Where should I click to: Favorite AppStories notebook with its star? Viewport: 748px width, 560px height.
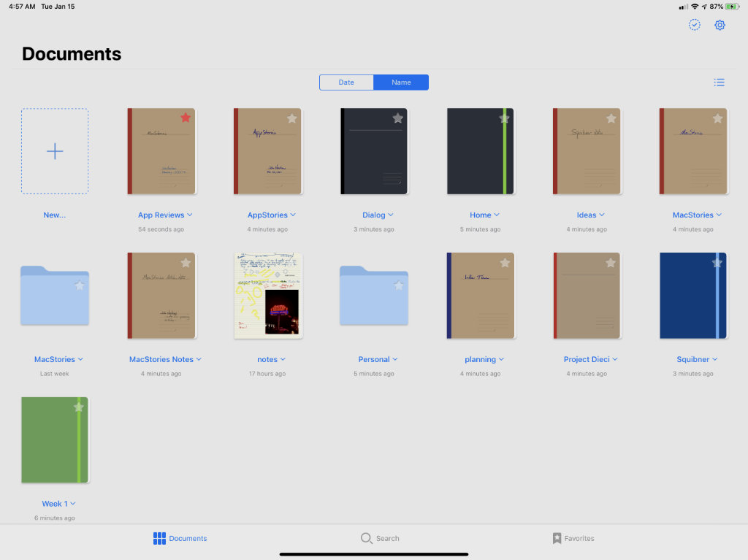tap(292, 118)
